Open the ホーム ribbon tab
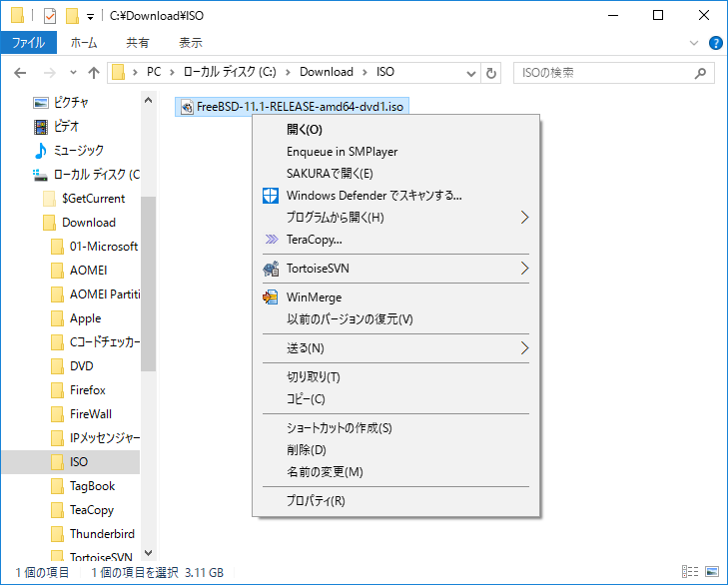The width and height of the screenshot is (728, 585). tap(84, 43)
